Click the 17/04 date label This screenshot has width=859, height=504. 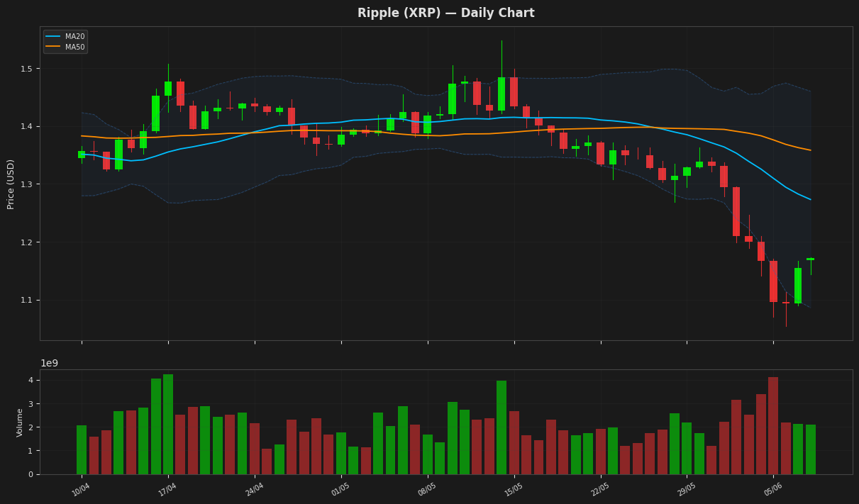click(x=167, y=488)
